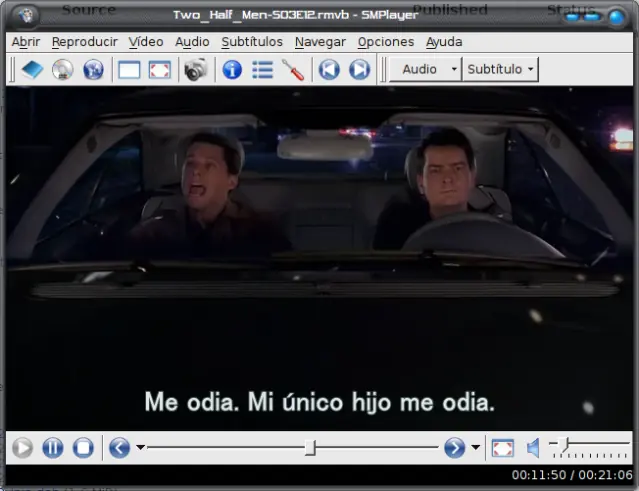Open the playlist list icon
The image size is (639, 491).
tap(263, 70)
